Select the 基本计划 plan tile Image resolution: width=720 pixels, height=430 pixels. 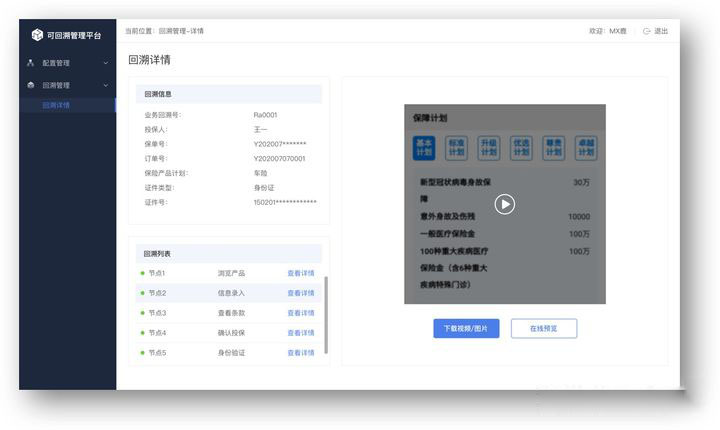point(424,148)
